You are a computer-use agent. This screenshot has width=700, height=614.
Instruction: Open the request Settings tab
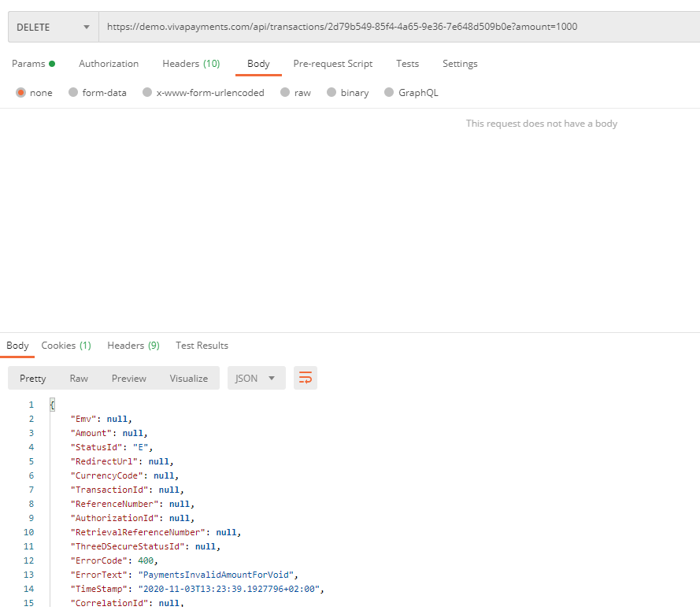click(x=460, y=64)
